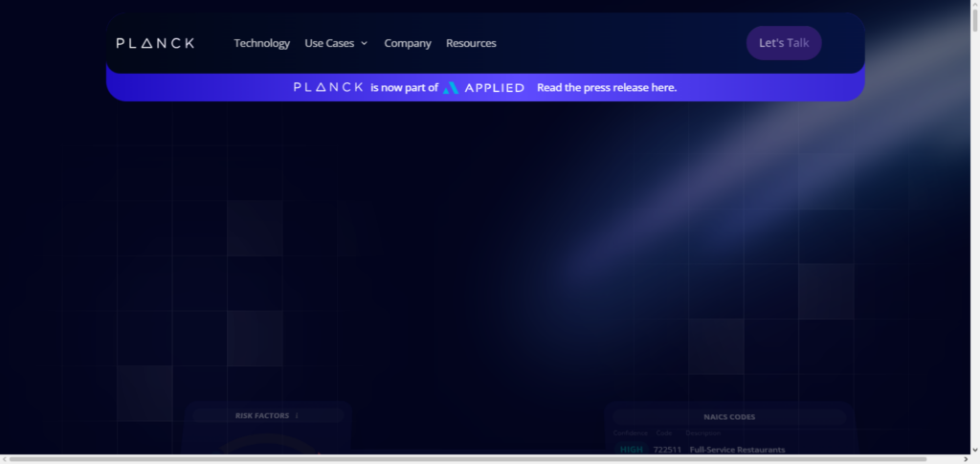Go to the Company page
Image resolution: width=980 pixels, height=464 pixels.
tap(408, 43)
